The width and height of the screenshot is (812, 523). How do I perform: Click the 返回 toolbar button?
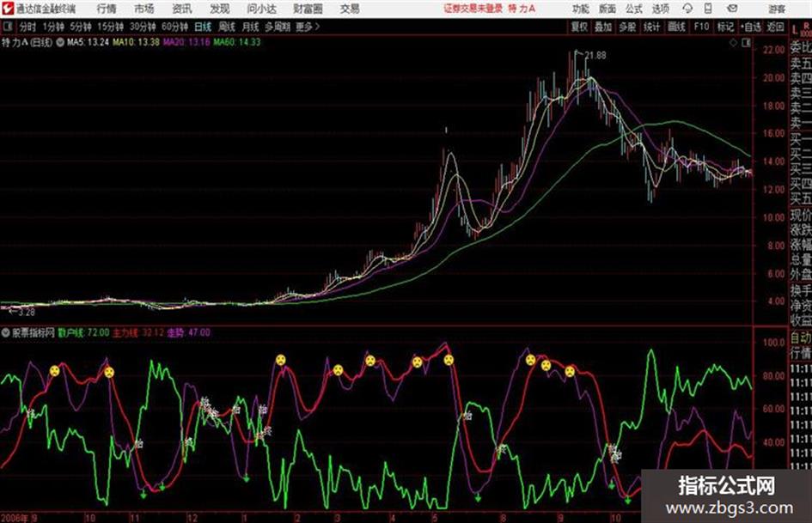pos(775,27)
